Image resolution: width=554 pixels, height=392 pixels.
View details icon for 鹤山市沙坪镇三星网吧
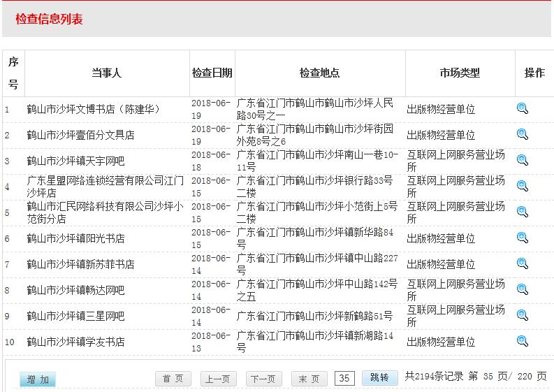(522, 315)
